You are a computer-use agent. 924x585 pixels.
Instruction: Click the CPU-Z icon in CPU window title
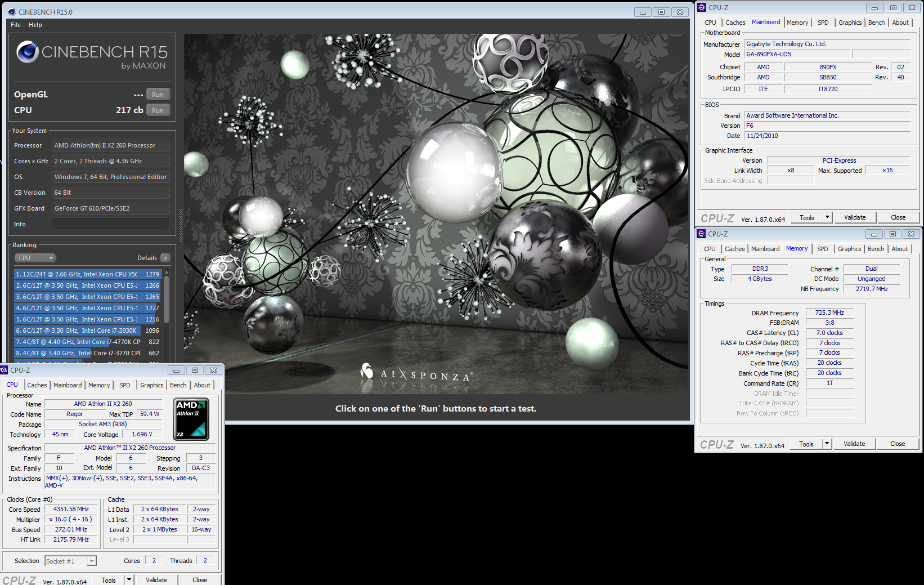(4, 370)
